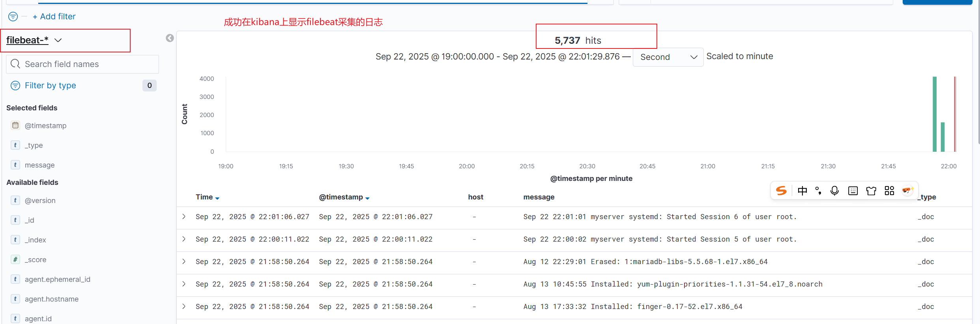The width and height of the screenshot is (980, 324).
Task: Select _type in selected fields
Action: coord(34,145)
